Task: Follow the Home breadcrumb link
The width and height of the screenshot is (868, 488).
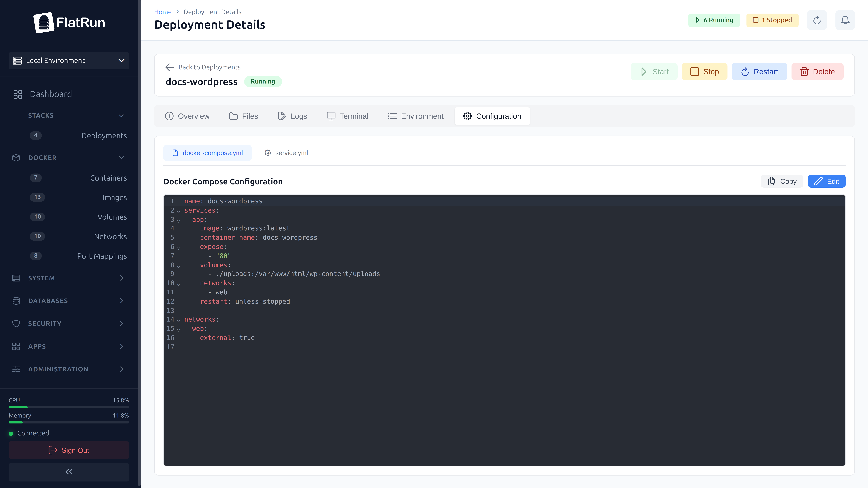Action: click(163, 11)
